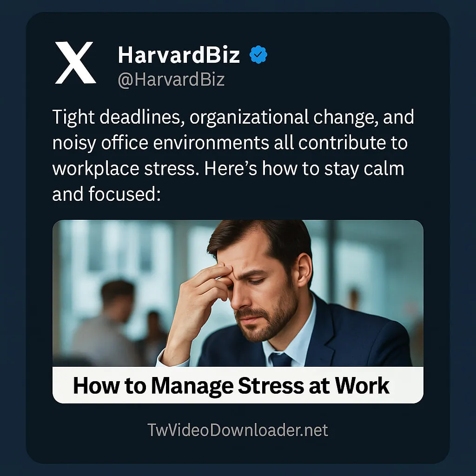
Task: Click the phrase stay calm in the tweet
Action: 364,169
